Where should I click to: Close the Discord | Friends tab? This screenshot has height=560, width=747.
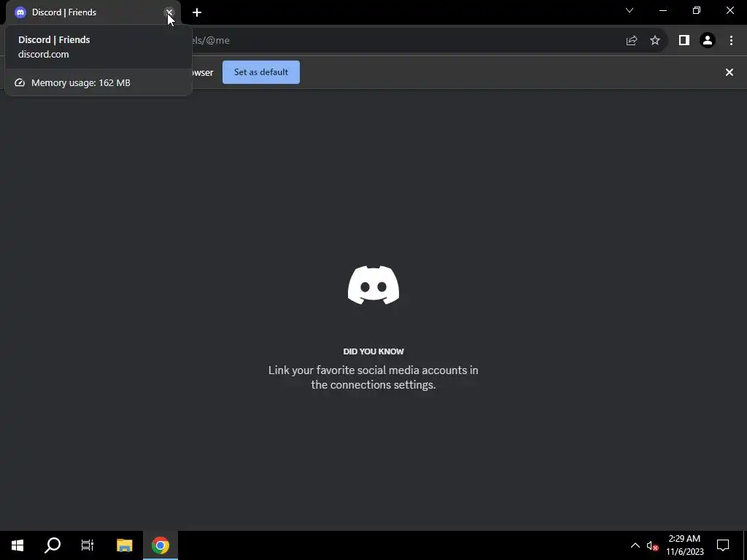click(169, 12)
